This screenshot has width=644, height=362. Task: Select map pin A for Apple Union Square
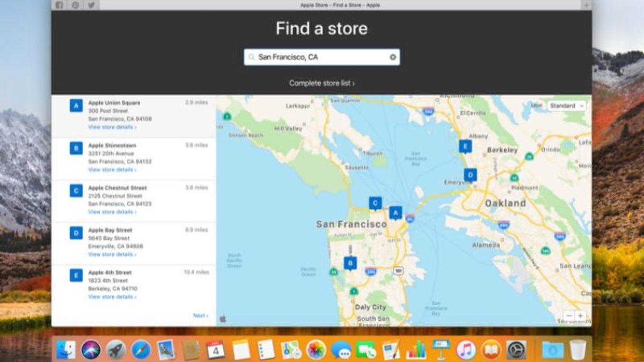[395, 213]
